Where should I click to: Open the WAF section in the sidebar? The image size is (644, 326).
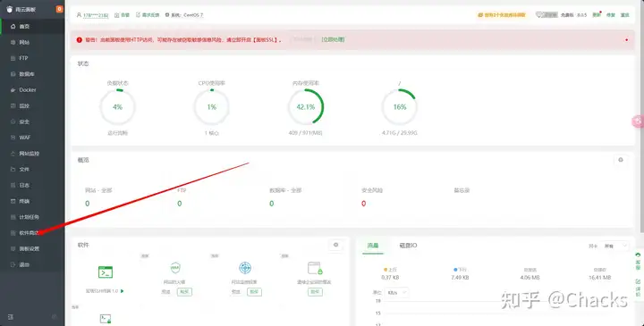(32, 138)
